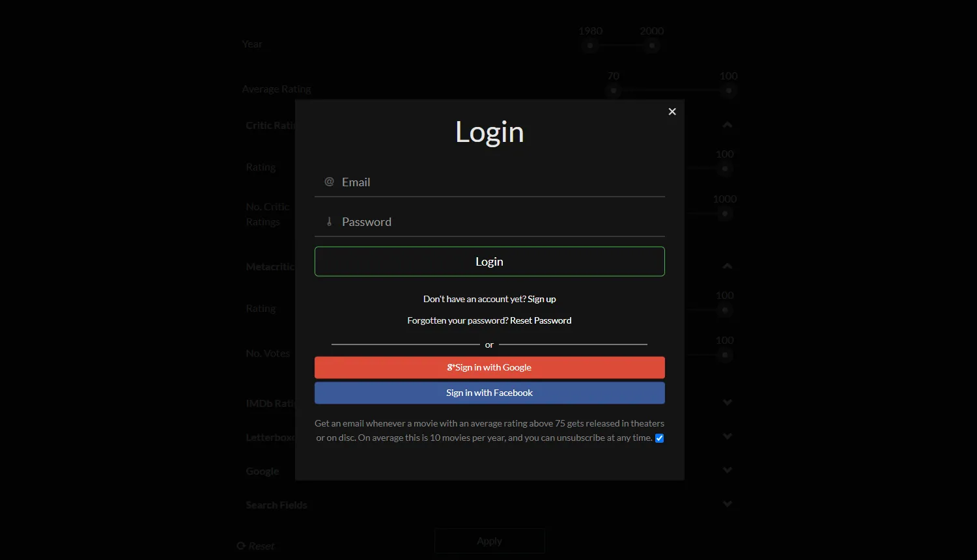Image resolution: width=977 pixels, height=560 pixels.
Task: Click the No. Votes slider handle at 100
Action: click(x=725, y=355)
